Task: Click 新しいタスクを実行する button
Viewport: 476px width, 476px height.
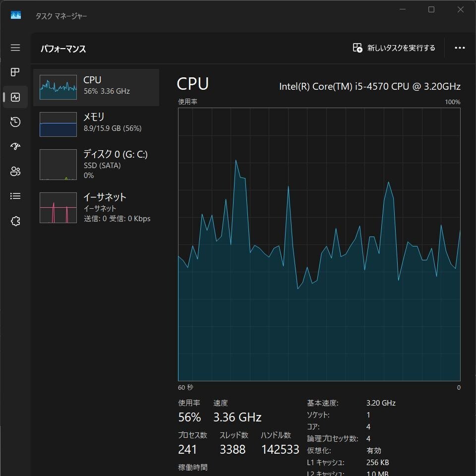Action: [x=394, y=48]
